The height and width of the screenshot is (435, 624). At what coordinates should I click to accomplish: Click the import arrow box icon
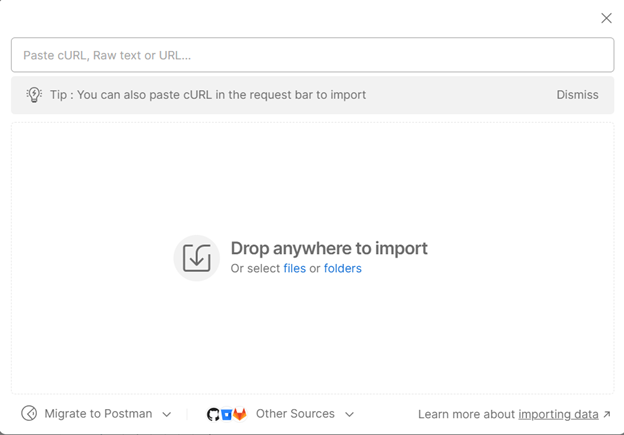[197, 258]
